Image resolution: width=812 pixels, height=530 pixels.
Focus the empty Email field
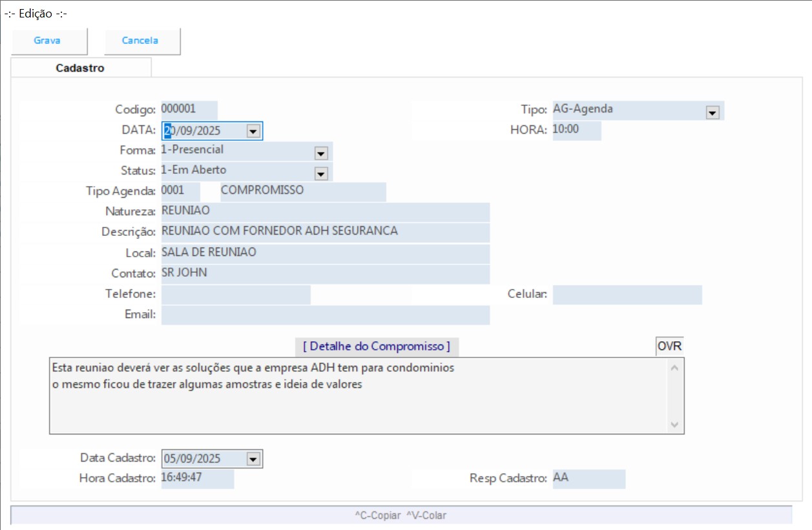tap(324, 315)
